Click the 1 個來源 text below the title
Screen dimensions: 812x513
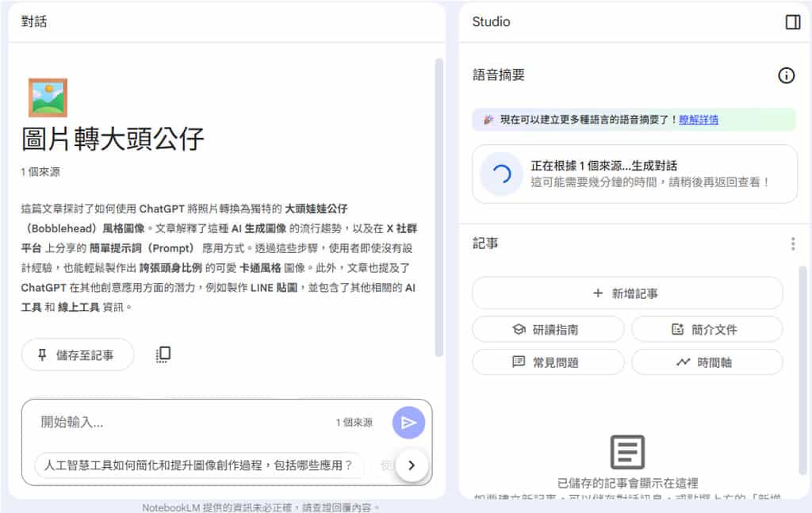click(x=40, y=172)
